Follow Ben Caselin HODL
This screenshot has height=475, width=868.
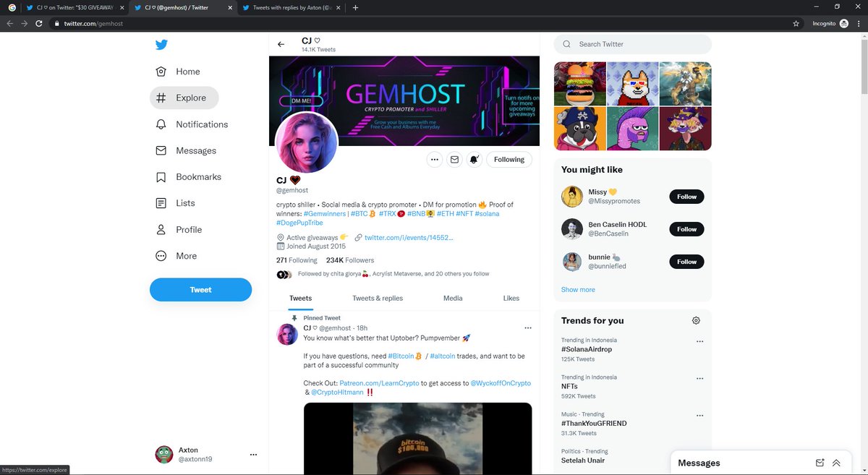(x=686, y=229)
